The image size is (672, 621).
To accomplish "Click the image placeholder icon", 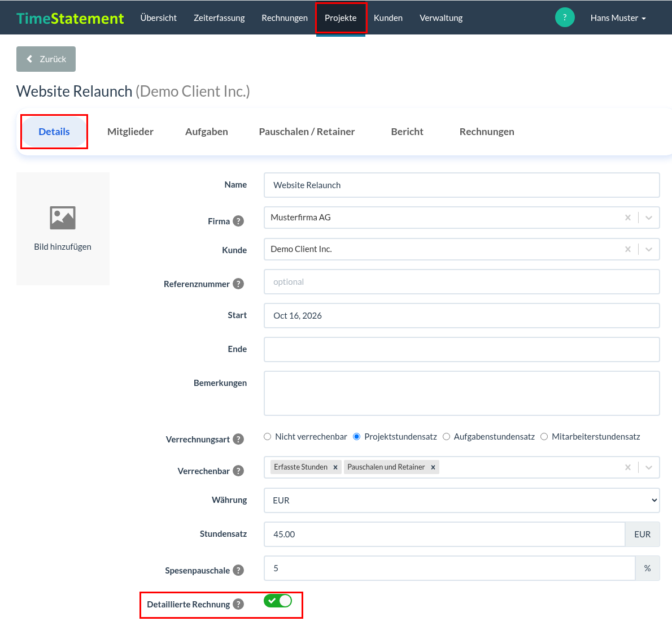I will [x=63, y=218].
